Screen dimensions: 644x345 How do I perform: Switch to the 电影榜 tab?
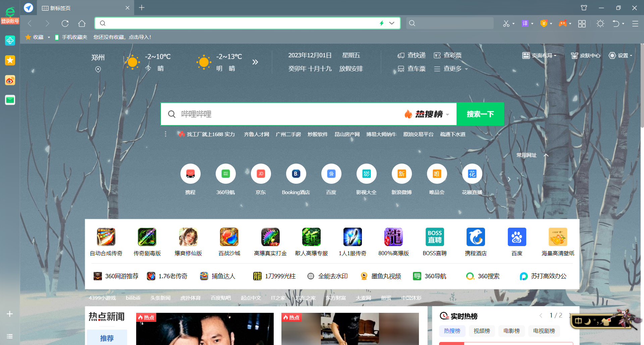512,331
